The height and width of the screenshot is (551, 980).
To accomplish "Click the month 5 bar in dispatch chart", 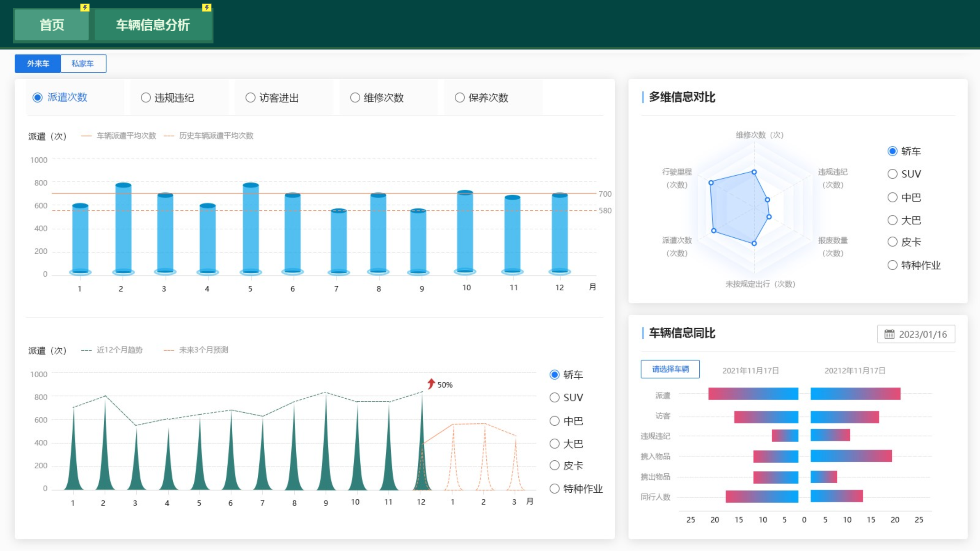I will click(251, 229).
